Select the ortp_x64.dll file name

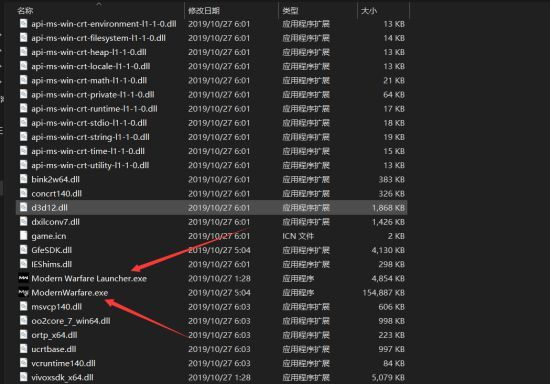[54, 335]
